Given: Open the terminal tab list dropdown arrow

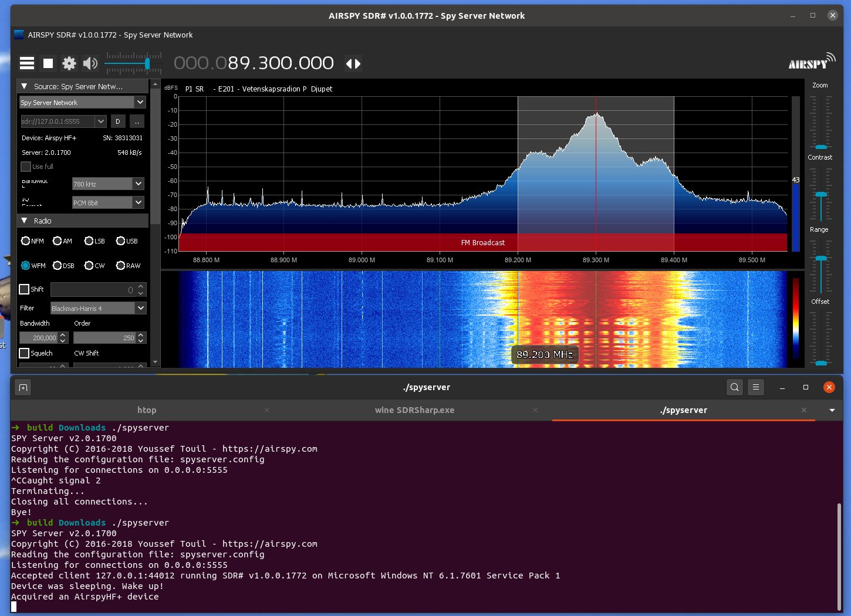Looking at the screenshot, I should tap(832, 410).
